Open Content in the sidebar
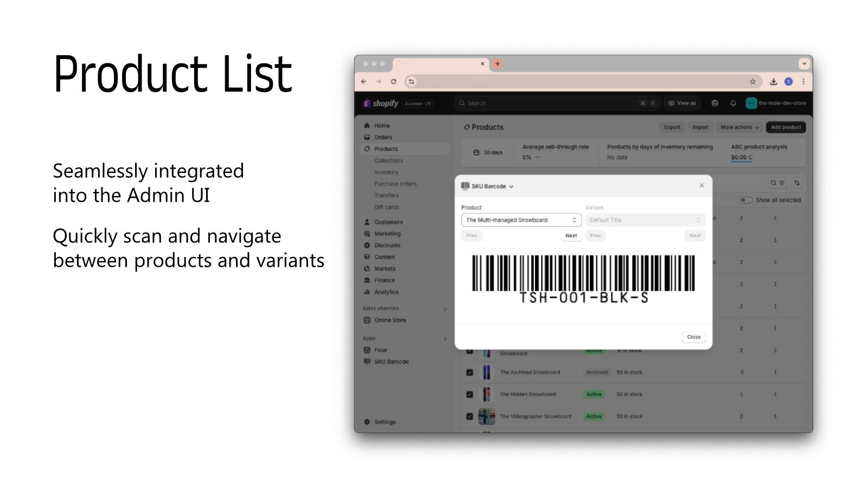The width and height of the screenshot is (868, 488). (385, 257)
